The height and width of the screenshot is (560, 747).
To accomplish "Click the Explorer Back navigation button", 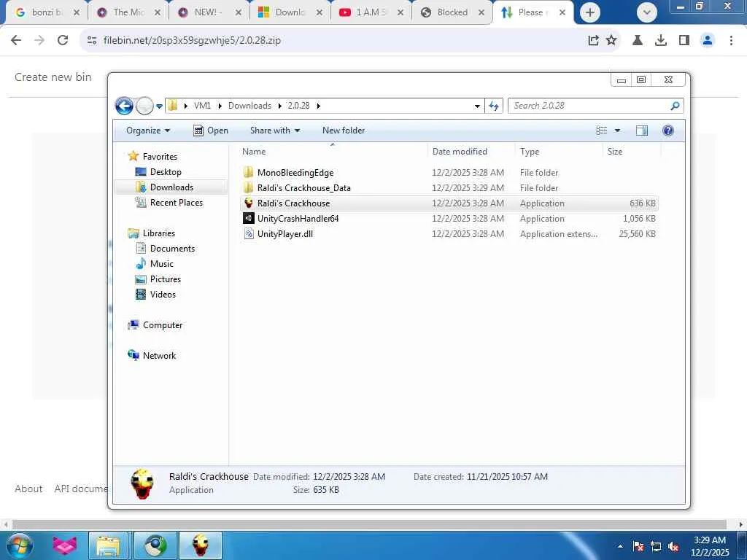I will click(x=124, y=106).
